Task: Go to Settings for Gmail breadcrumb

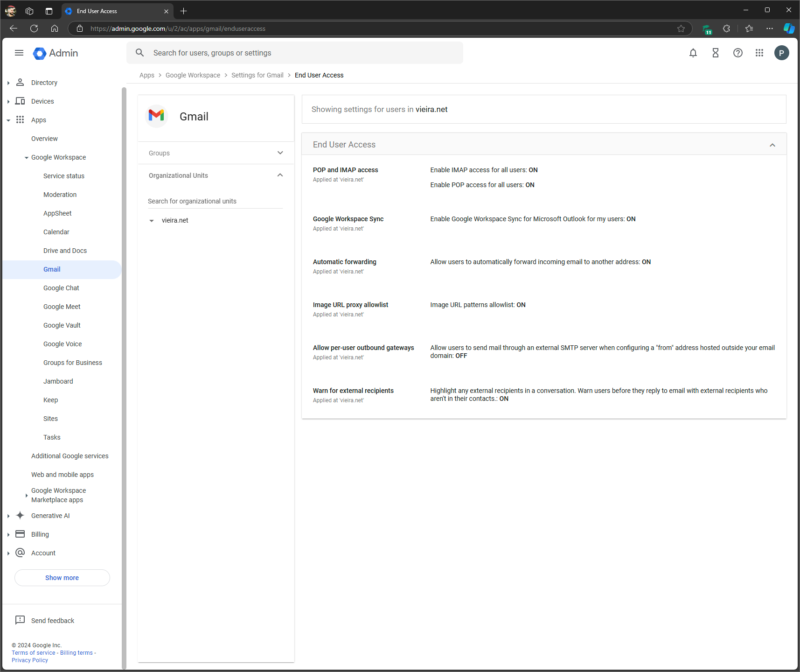Action: point(257,75)
